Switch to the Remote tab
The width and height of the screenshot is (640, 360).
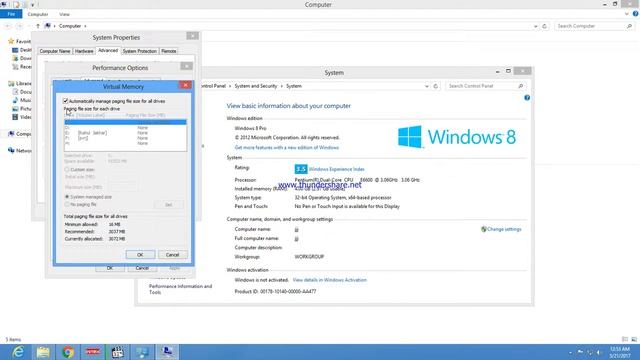point(169,51)
